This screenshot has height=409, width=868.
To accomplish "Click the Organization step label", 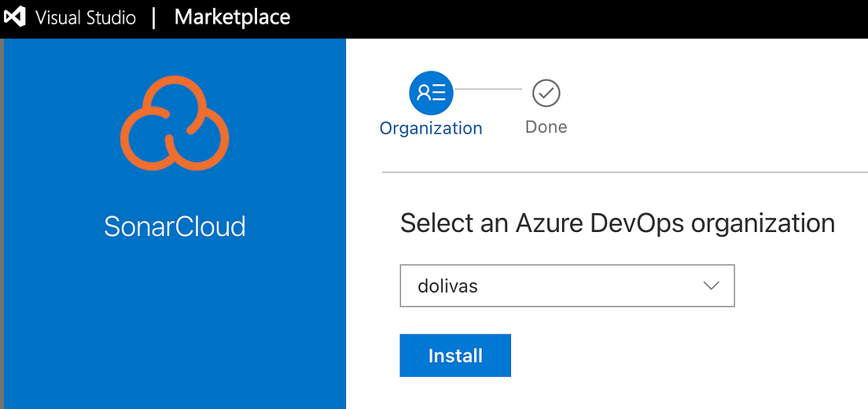I will [431, 128].
